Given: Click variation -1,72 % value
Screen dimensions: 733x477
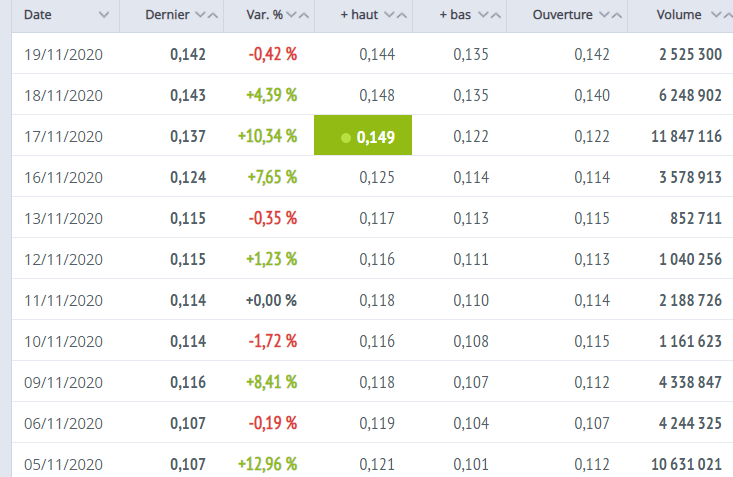Looking at the screenshot, I should [x=273, y=341].
